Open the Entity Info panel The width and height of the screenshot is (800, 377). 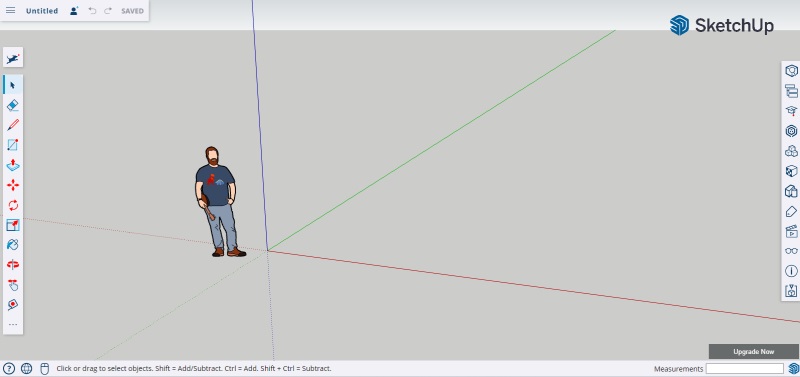[791, 71]
